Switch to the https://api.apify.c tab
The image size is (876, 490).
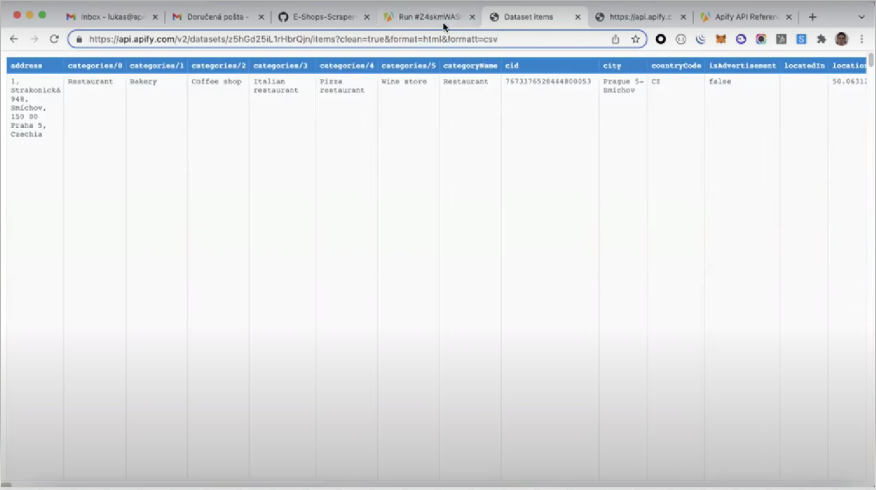pyautogui.click(x=640, y=17)
